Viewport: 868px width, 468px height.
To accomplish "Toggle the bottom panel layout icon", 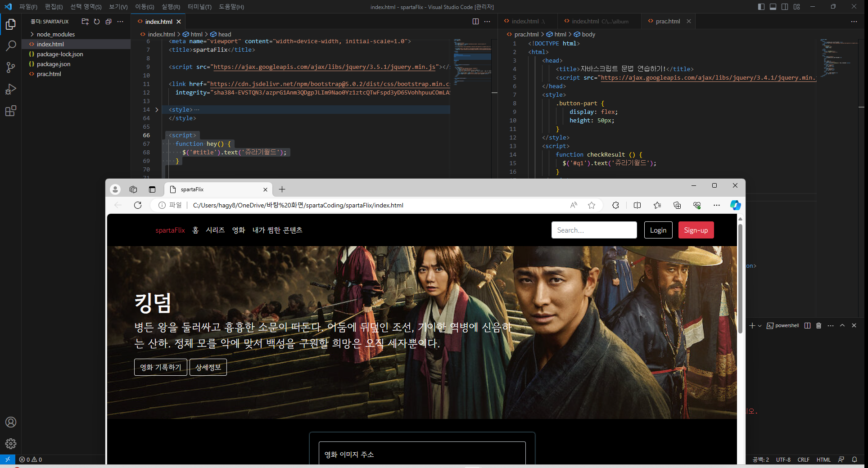I will coord(773,7).
